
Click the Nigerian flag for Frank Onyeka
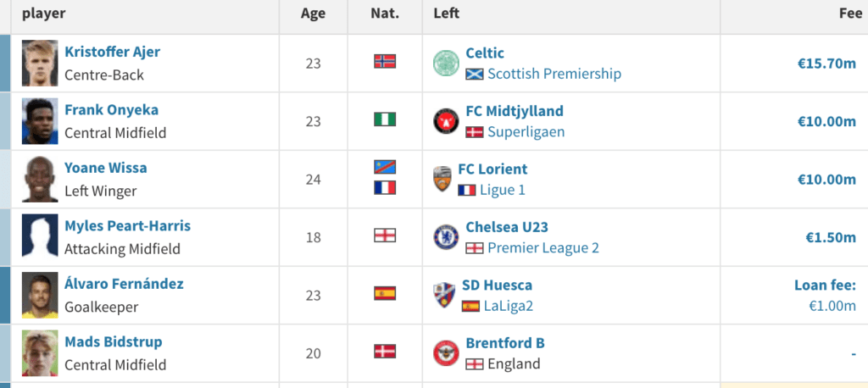pyautogui.click(x=385, y=119)
